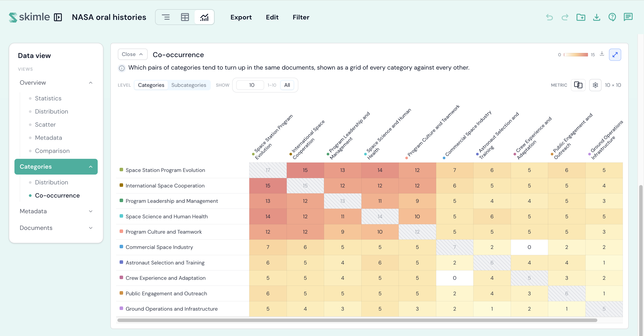Open the Filter menu

click(301, 17)
